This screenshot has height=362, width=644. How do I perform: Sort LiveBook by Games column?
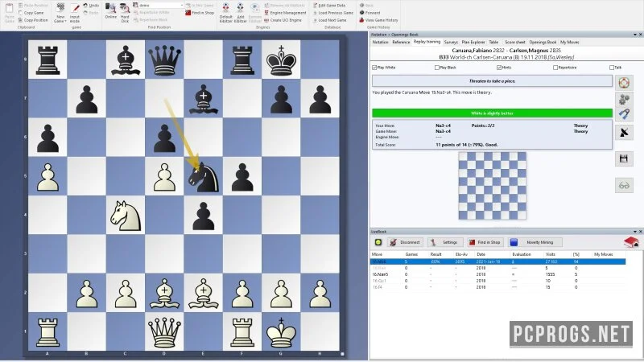[411, 254]
